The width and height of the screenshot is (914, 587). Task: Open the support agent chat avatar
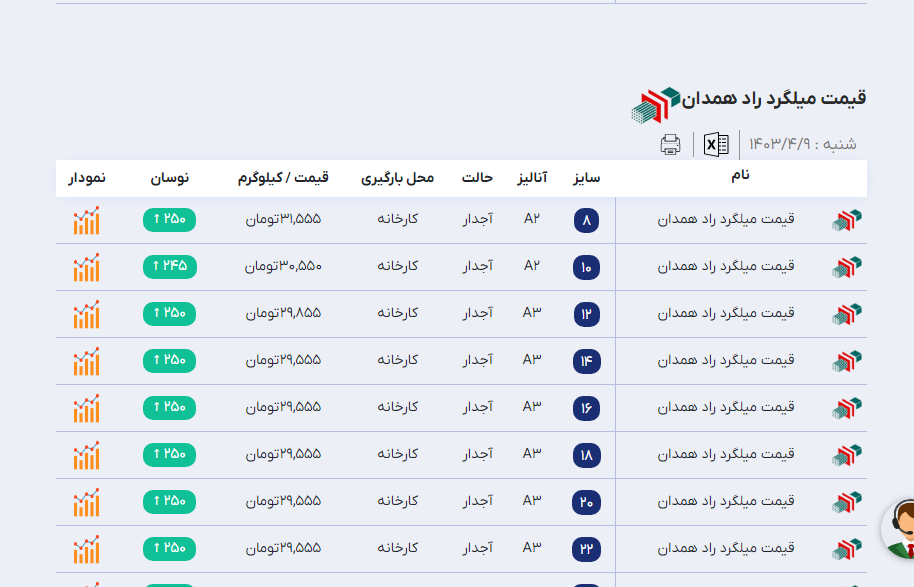point(899,528)
